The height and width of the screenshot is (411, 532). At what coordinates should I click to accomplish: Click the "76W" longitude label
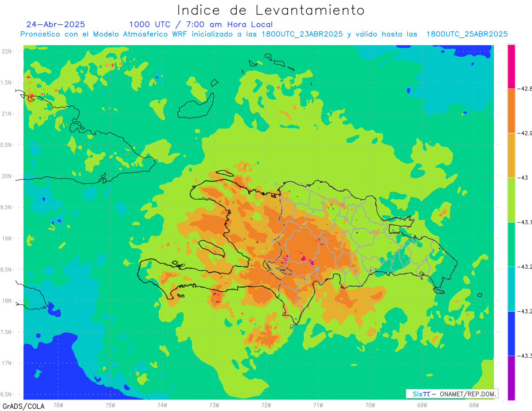[x=58, y=405]
